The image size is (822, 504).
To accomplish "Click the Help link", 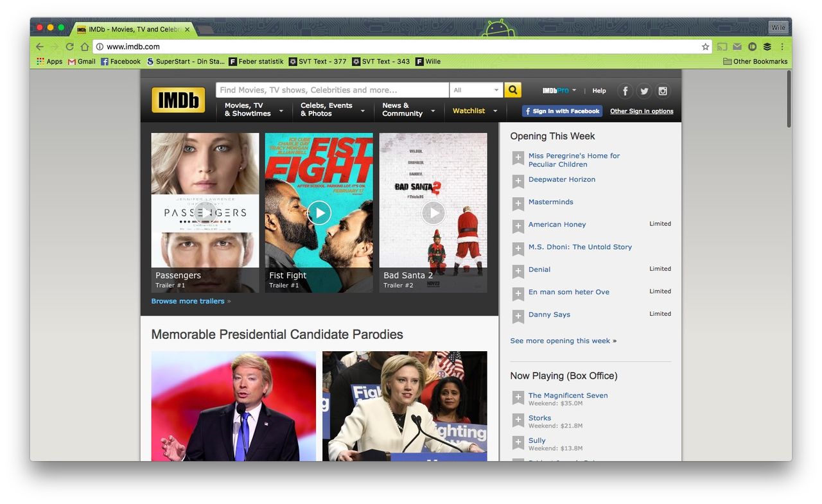I will (x=599, y=91).
